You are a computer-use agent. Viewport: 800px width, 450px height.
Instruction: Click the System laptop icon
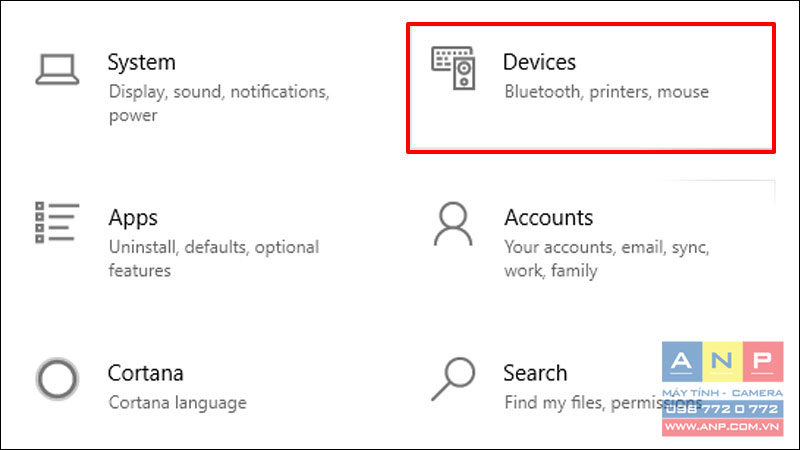click(x=57, y=69)
